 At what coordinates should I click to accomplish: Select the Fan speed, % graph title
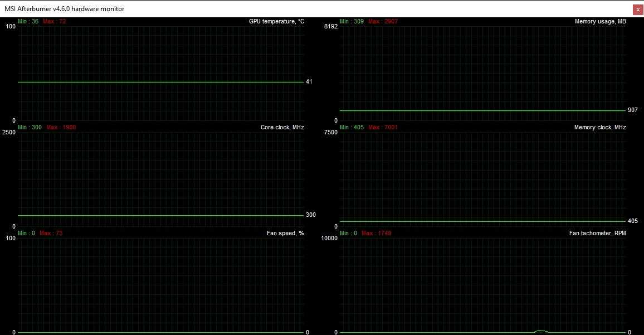point(285,233)
